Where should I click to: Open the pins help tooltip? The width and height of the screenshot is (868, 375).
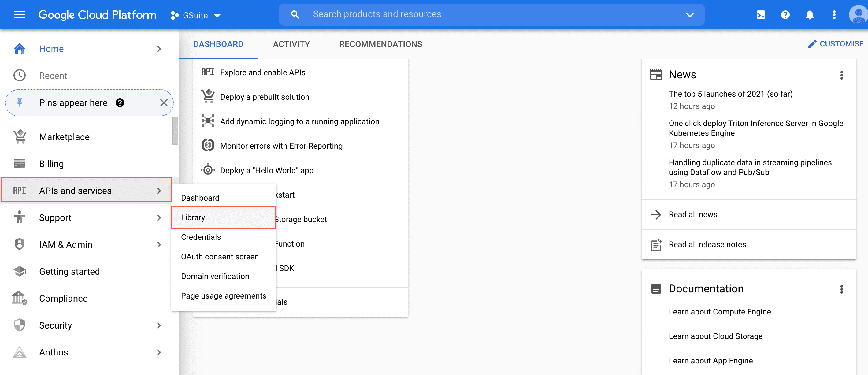[x=120, y=103]
